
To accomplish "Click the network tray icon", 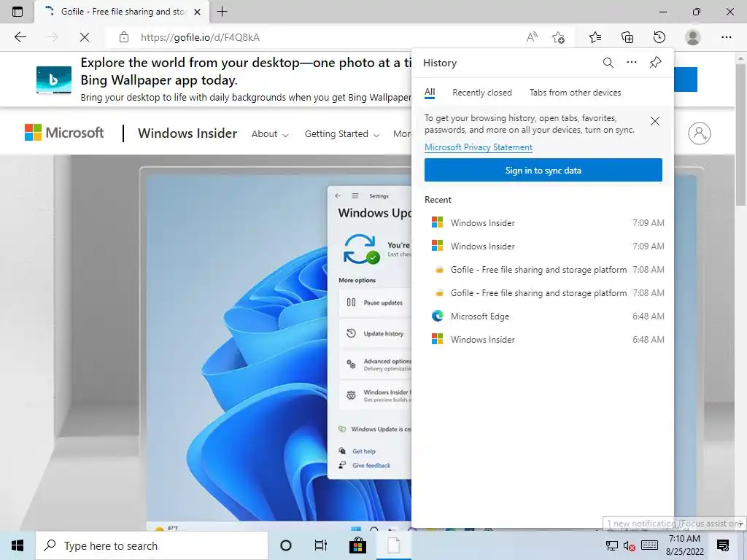I will (612, 545).
